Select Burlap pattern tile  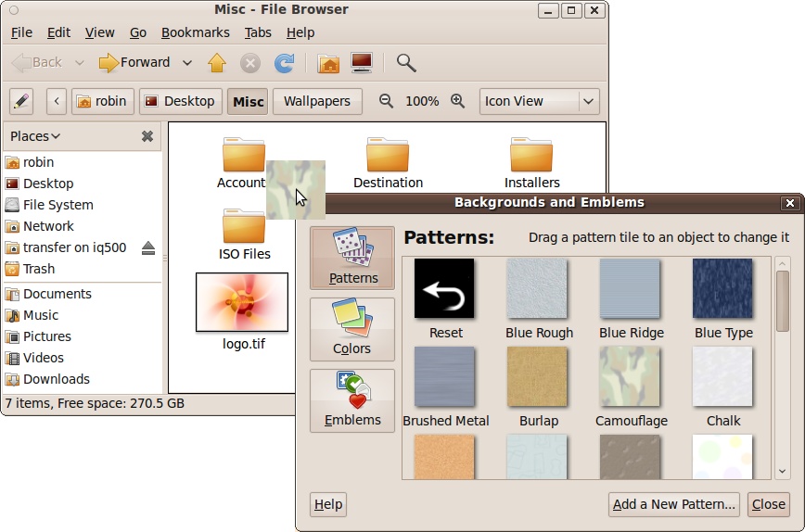pyautogui.click(x=537, y=376)
